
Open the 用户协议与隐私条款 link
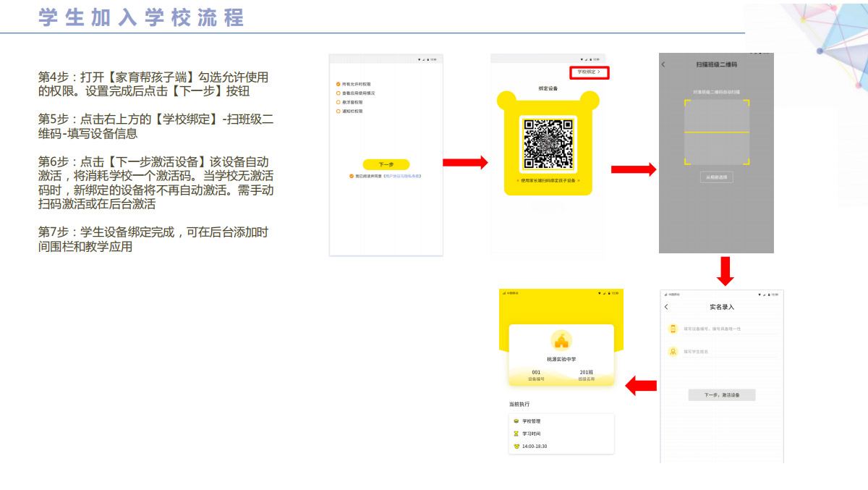click(401, 176)
